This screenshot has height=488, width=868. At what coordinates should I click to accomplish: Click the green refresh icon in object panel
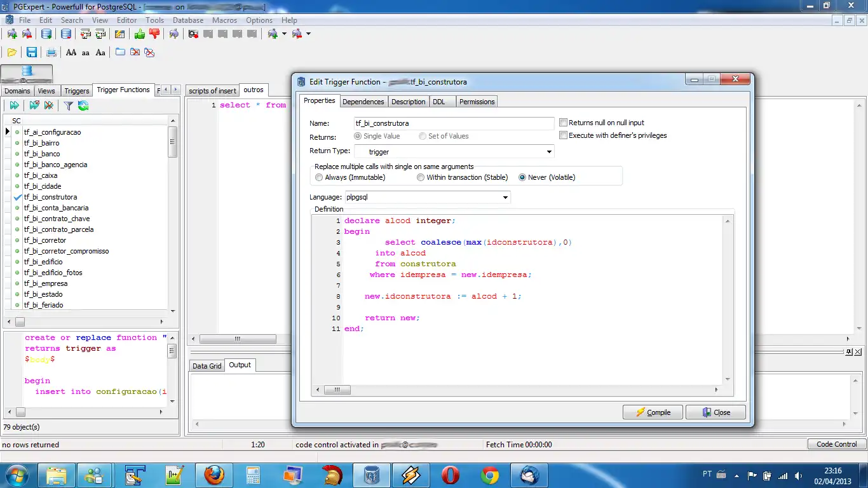(83, 105)
